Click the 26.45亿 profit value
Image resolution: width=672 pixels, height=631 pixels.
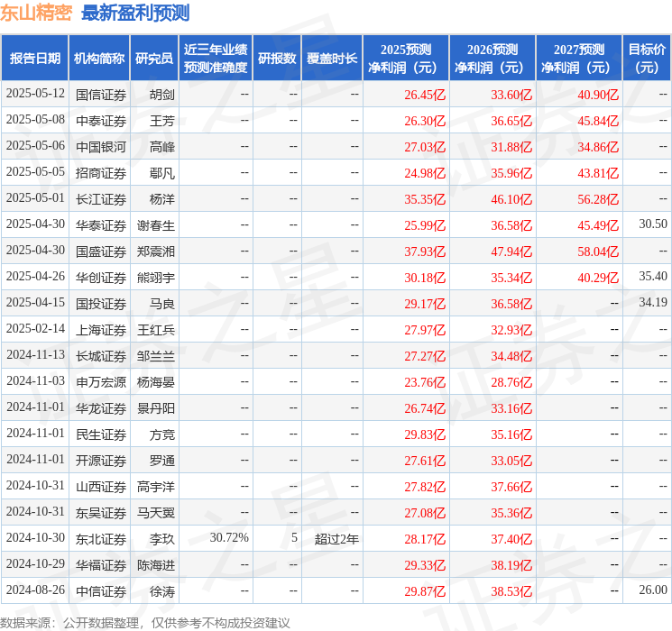pos(425,95)
